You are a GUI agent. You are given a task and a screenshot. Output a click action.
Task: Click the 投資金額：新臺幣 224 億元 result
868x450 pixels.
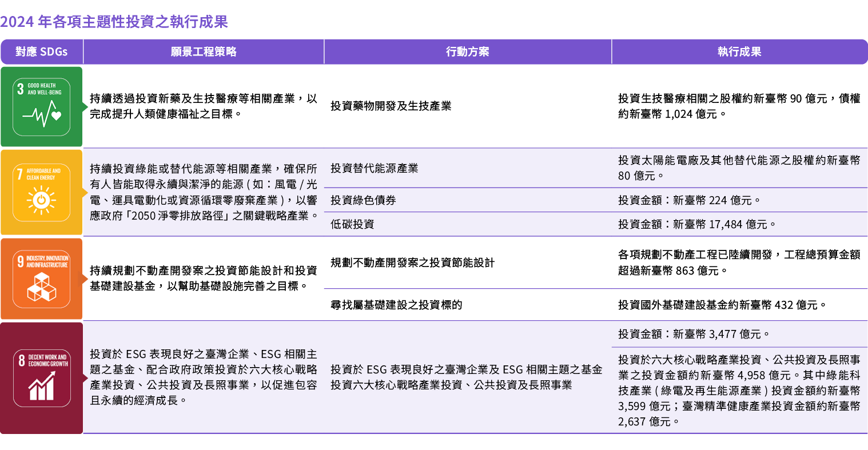click(x=690, y=200)
